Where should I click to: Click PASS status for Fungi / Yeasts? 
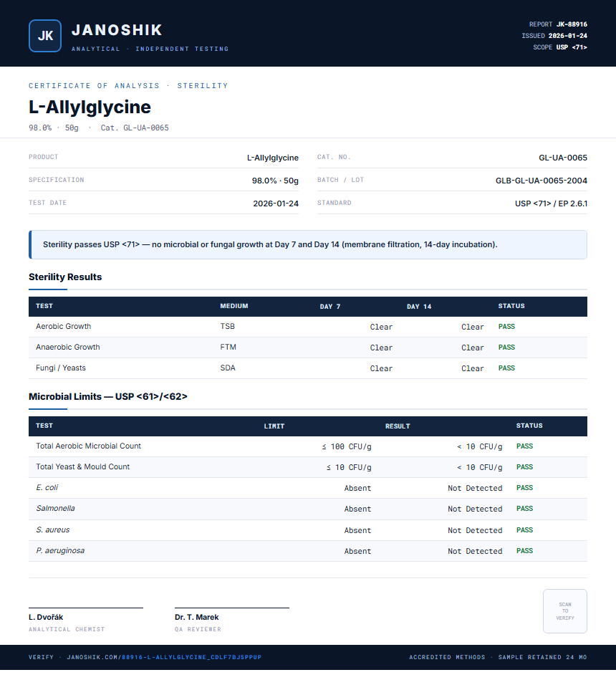pyautogui.click(x=506, y=368)
